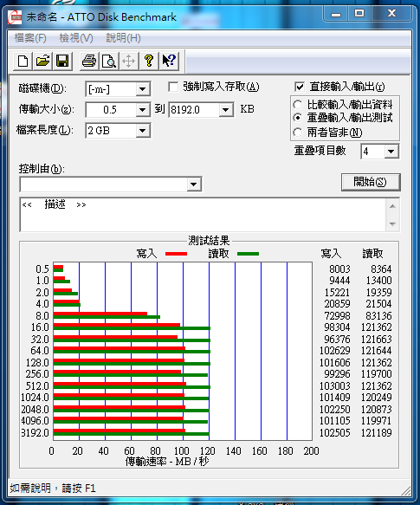Click inside the 描述 description text box
420x505 pixels.
coord(203,215)
